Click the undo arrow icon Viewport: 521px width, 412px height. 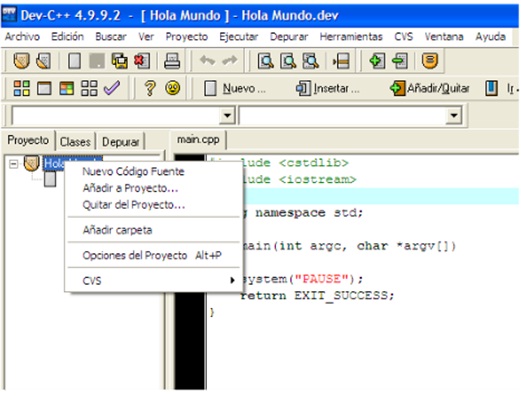pyautogui.click(x=207, y=61)
